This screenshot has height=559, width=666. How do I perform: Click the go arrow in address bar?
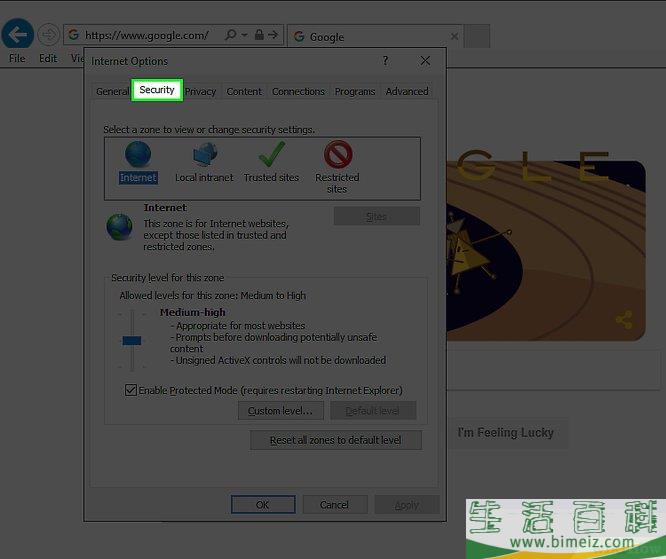273,34
